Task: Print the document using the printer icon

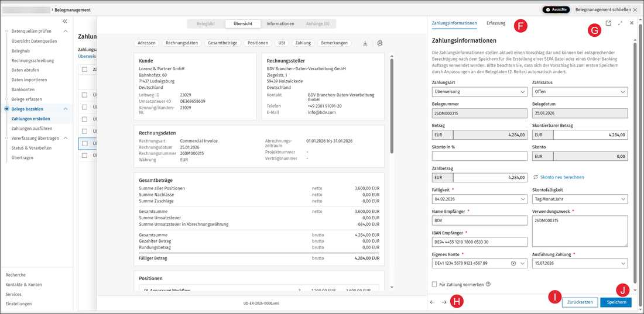Action: 380,43
